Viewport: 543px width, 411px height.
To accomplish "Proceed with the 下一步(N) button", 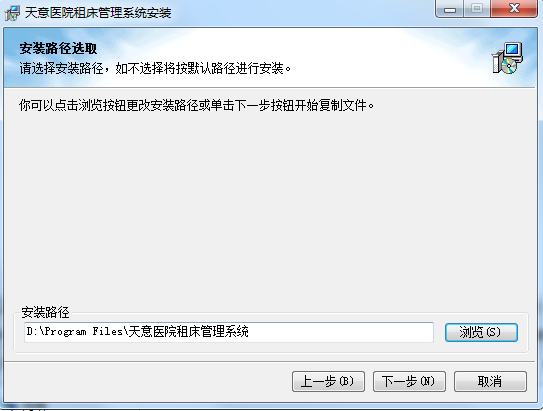I will (409, 382).
